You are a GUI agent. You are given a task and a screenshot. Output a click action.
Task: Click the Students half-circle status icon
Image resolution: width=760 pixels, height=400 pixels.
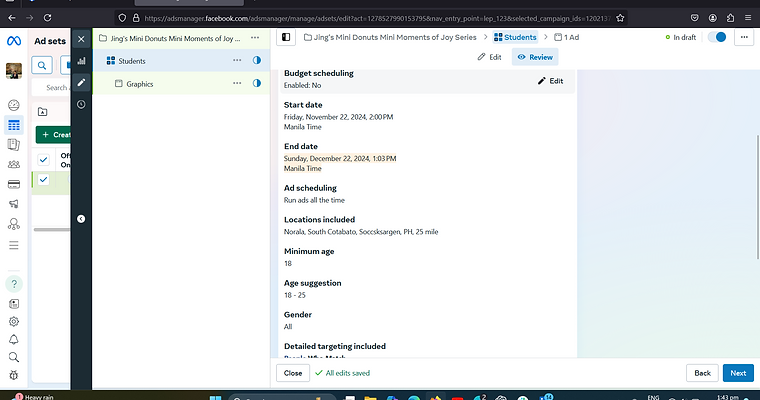coord(256,60)
